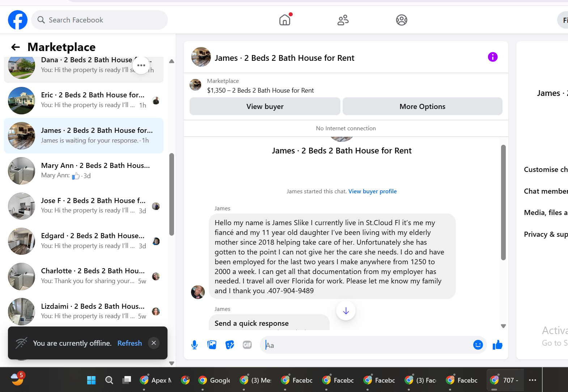This screenshot has height=392, width=568.
Task: Open taskbar overflow three dots
Action: point(533,380)
